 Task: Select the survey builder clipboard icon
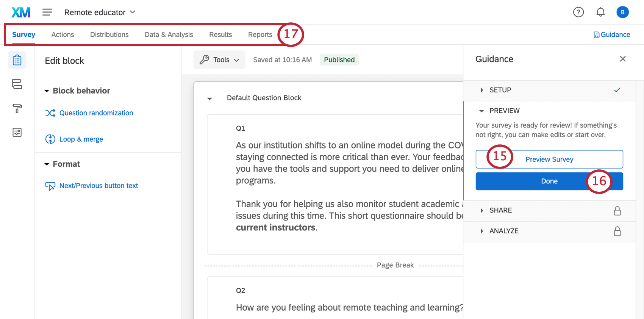coord(17,60)
